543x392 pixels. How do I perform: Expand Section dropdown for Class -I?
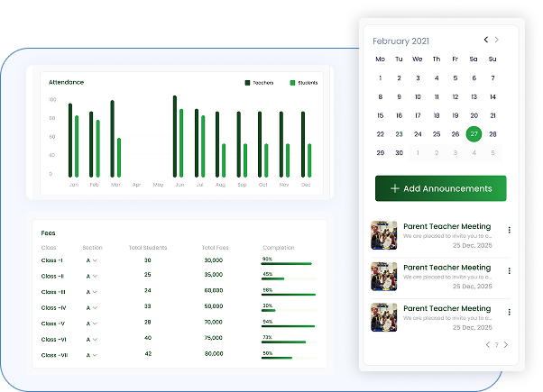pos(92,260)
